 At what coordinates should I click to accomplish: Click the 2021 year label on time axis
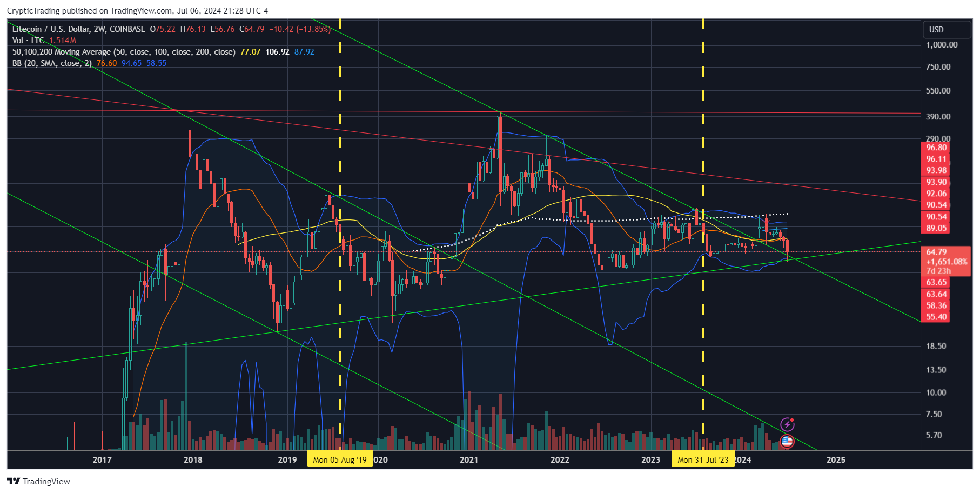coord(469,460)
